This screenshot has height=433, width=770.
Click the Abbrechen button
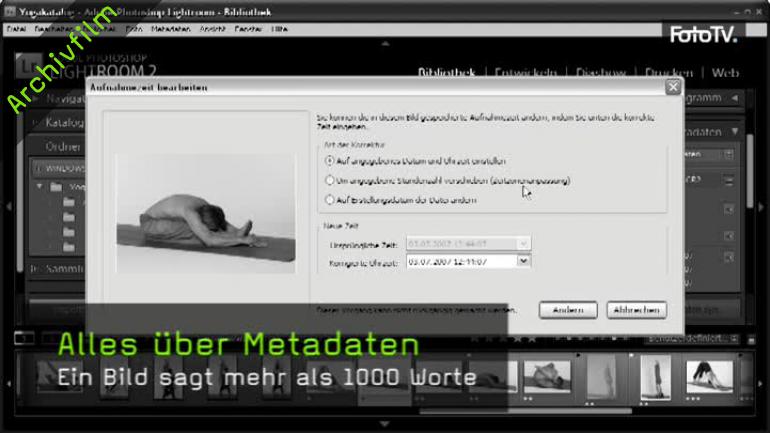point(636,310)
